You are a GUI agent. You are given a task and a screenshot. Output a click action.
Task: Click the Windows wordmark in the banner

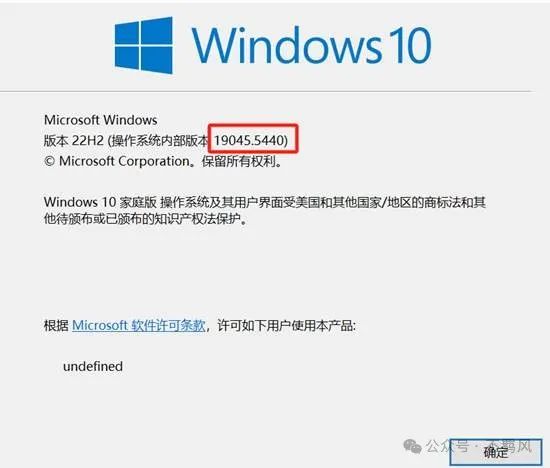pyautogui.click(x=287, y=46)
